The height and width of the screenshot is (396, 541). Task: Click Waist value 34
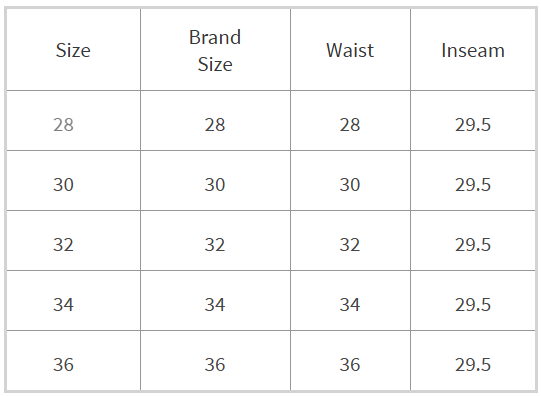350,305
